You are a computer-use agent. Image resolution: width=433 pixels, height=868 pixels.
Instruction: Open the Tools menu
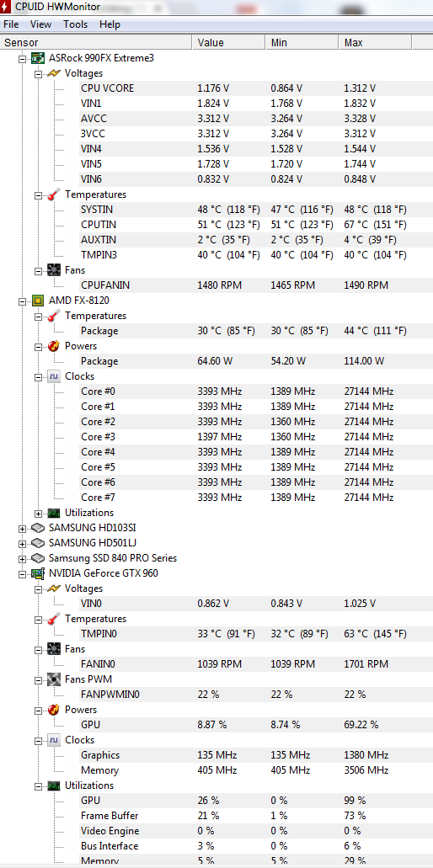pyautogui.click(x=75, y=24)
